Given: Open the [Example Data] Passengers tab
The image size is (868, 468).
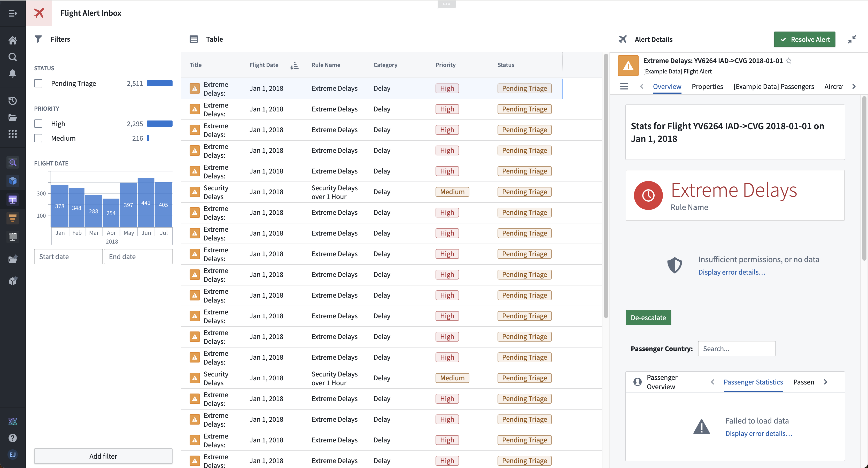Looking at the screenshot, I should point(773,86).
